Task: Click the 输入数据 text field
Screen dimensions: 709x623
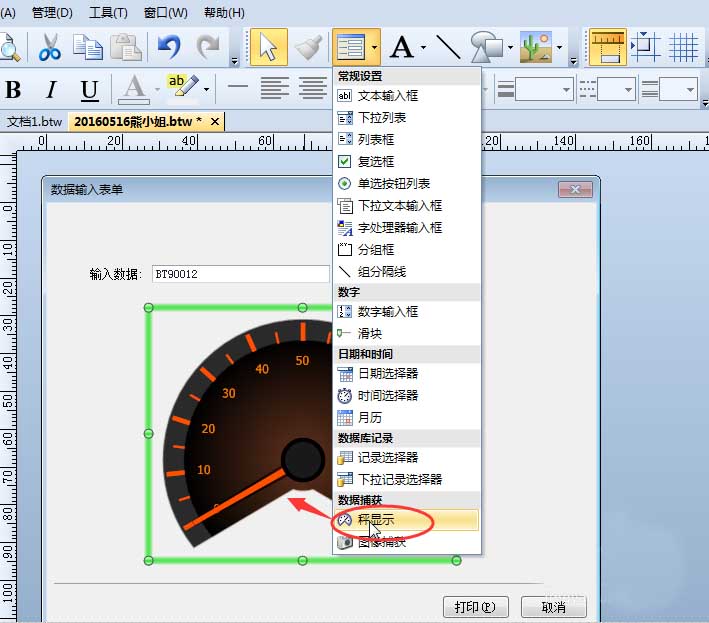Action: pos(241,274)
